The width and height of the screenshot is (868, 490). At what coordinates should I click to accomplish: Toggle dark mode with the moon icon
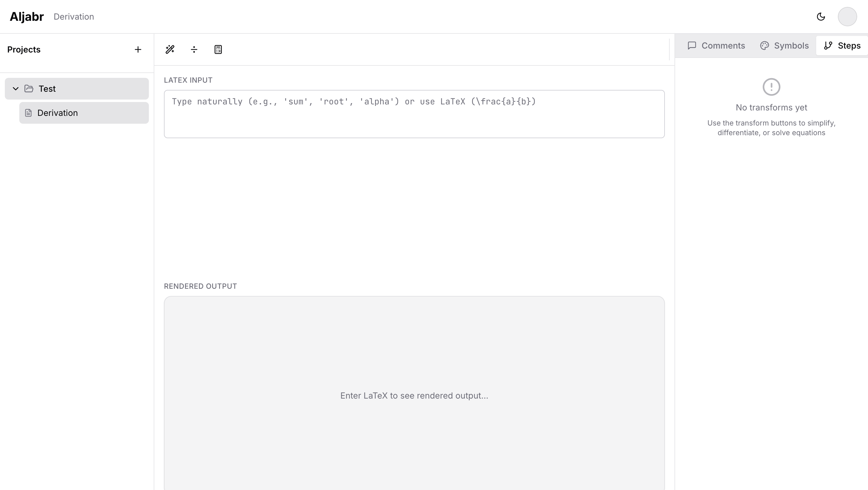point(821,17)
